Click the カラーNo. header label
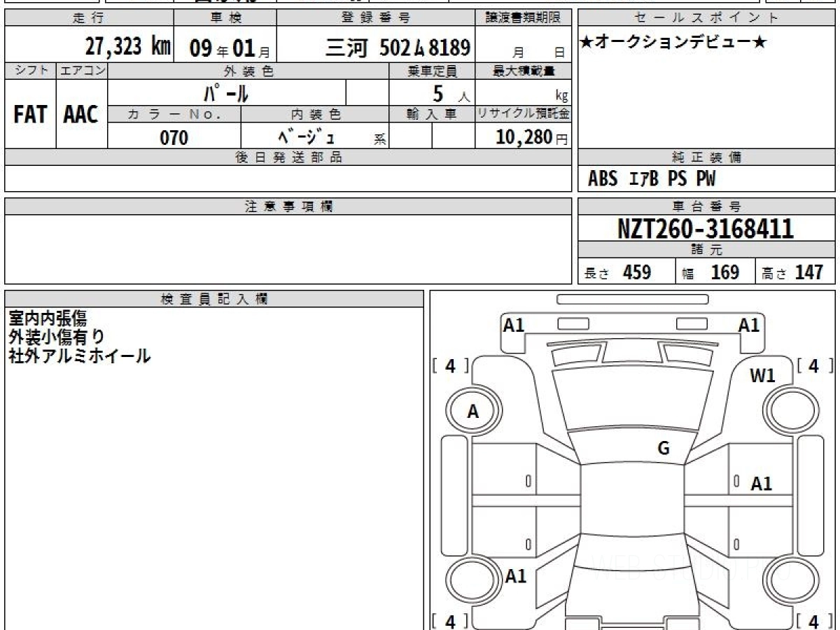Screen dimensions: 840x630 pyautogui.click(x=174, y=114)
